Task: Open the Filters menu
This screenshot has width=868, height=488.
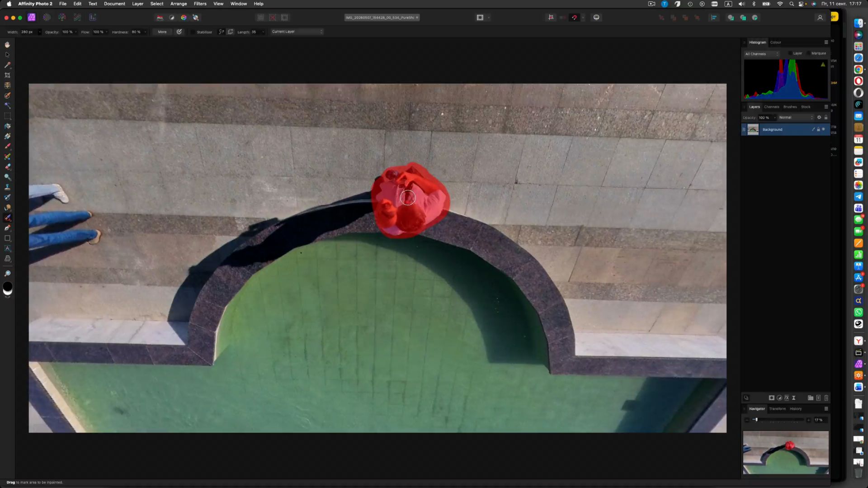Action: [x=200, y=4]
